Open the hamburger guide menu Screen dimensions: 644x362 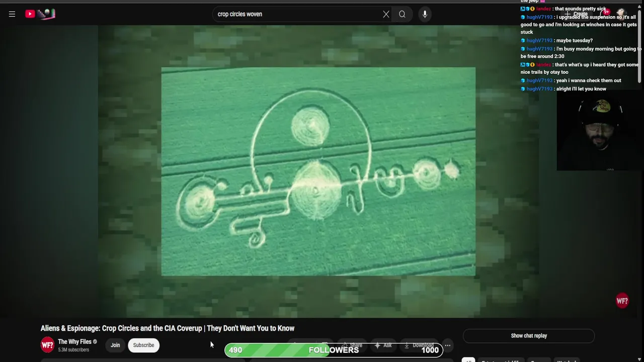click(x=12, y=14)
